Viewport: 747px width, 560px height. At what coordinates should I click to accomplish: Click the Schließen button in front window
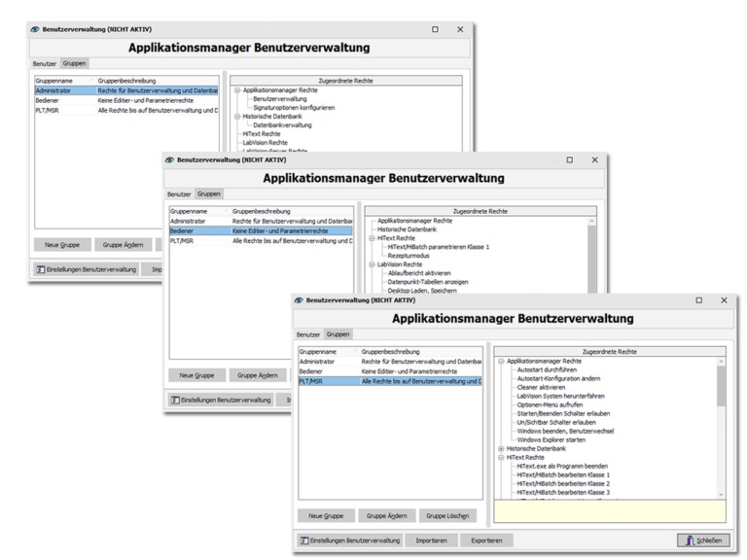point(703,541)
